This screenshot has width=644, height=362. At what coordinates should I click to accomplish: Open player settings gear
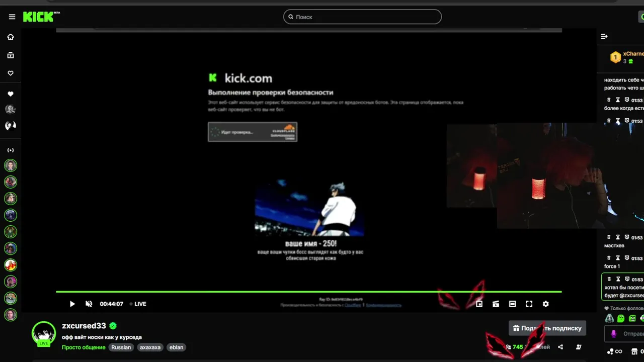(545, 304)
